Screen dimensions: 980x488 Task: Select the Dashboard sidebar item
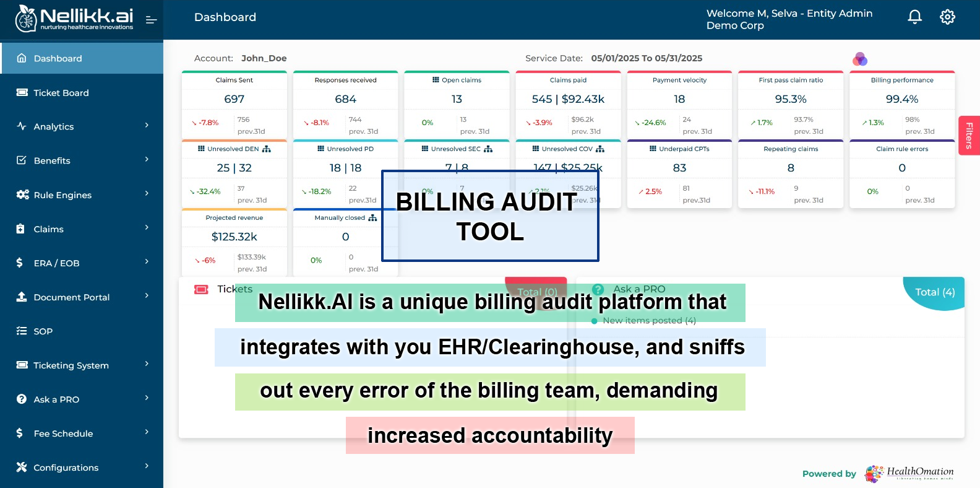click(x=58, y=58)
